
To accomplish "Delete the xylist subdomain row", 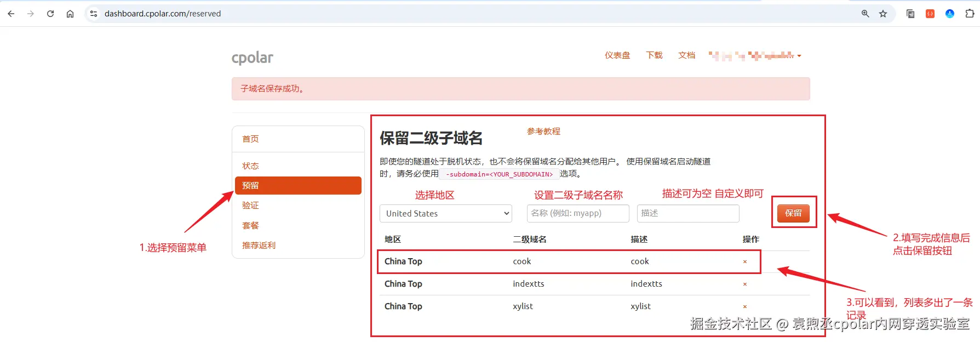I will coord(745,307).
